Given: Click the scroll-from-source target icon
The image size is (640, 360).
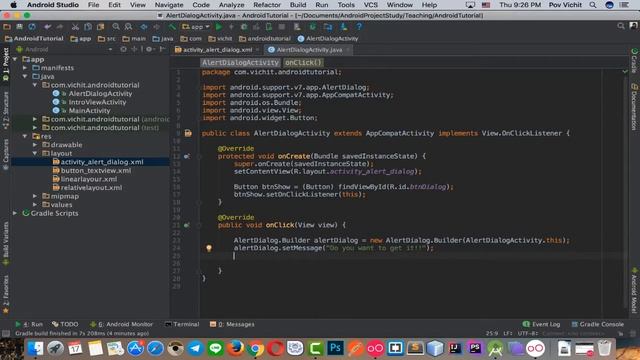Looking at the screenshot, I should [x=123, y=49].
